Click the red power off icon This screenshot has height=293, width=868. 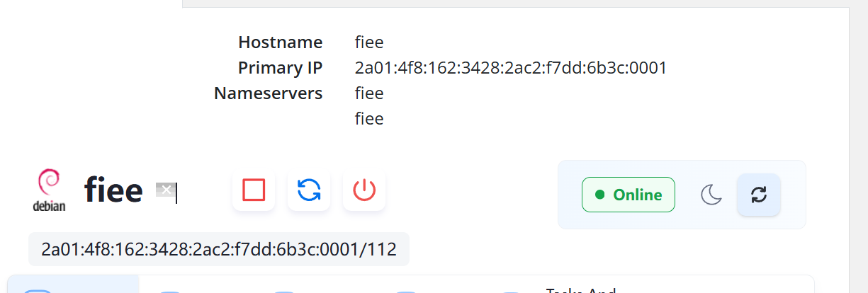364,190
